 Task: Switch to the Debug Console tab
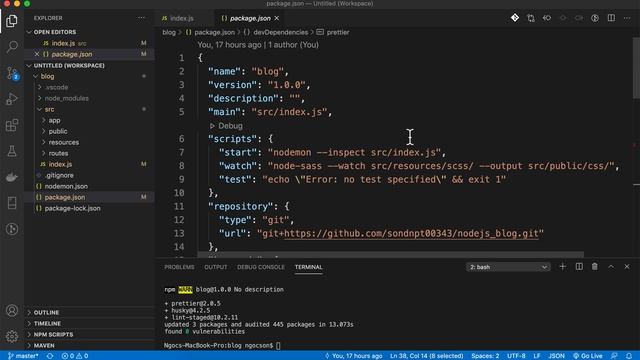[261, 267]
